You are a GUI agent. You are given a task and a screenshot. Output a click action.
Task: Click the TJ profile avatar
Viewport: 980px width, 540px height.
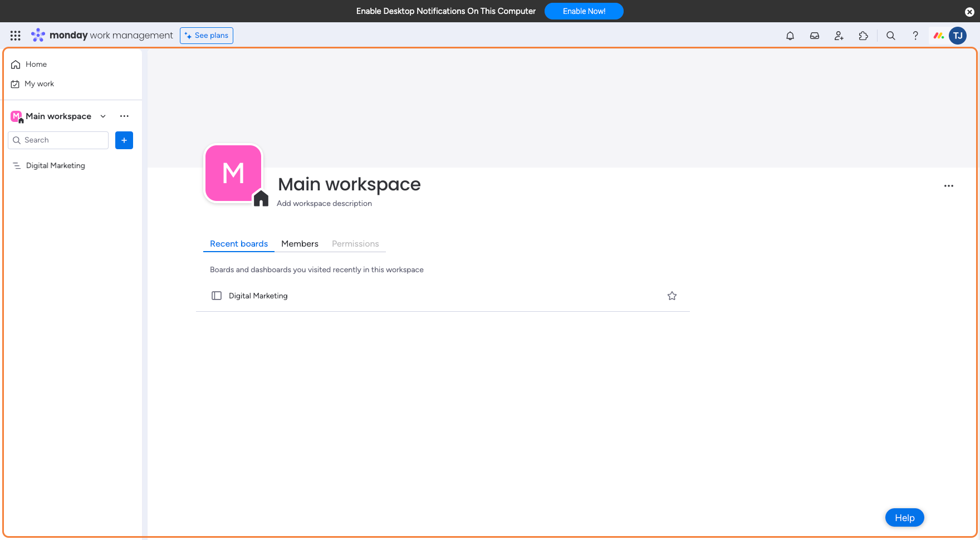click(957, 36)
